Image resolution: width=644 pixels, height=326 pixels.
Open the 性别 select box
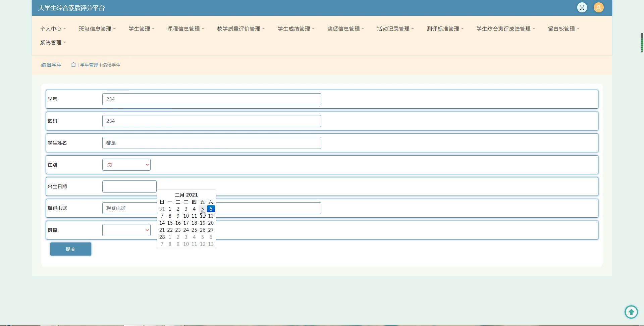[x=126, y=165]
